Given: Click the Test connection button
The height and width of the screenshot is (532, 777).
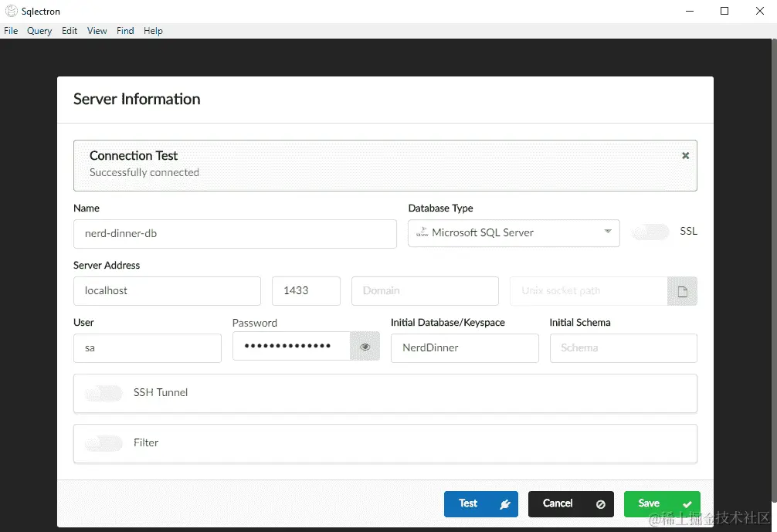Looking at the screenshot, I should (480, 503).
